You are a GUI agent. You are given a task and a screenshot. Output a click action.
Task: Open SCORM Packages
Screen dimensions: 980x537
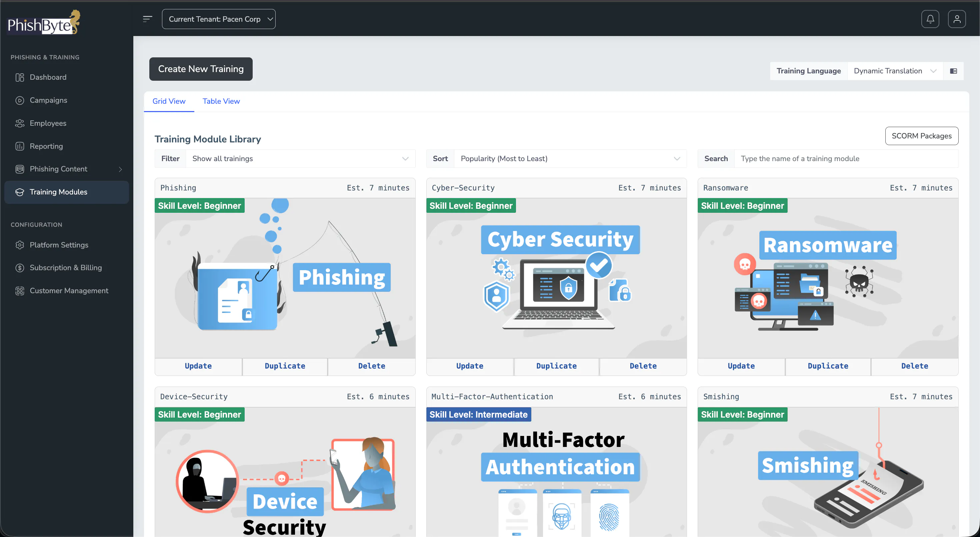coord(921,136)
